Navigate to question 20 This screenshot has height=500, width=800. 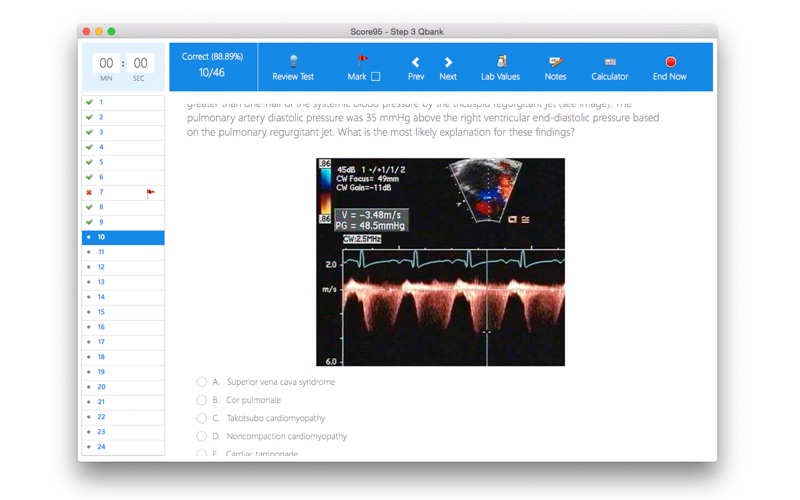[123, 387]
